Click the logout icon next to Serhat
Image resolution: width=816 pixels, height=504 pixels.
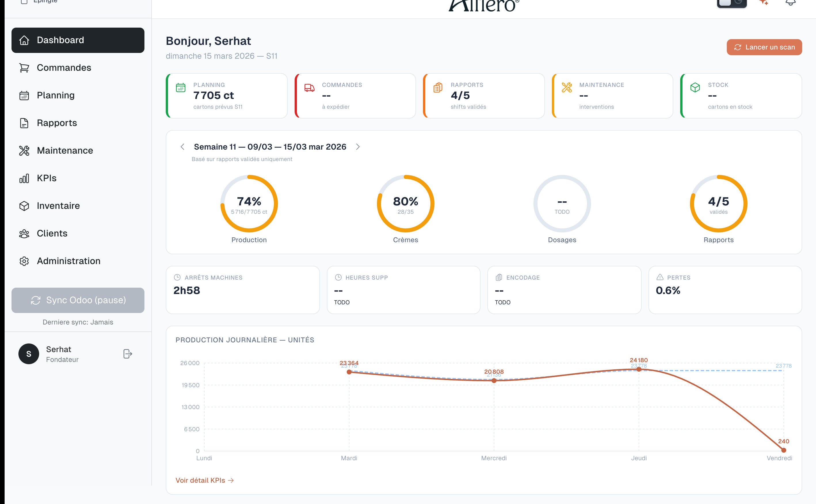128,354
